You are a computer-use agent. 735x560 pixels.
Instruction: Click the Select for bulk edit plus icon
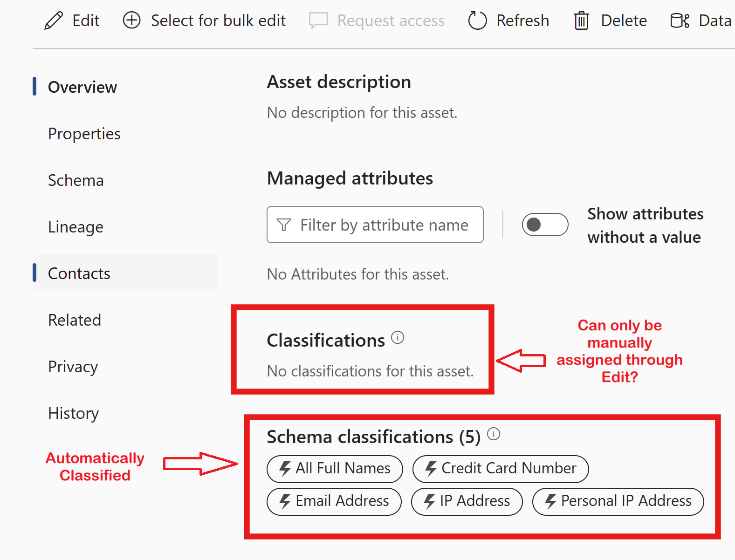[131, 20]
